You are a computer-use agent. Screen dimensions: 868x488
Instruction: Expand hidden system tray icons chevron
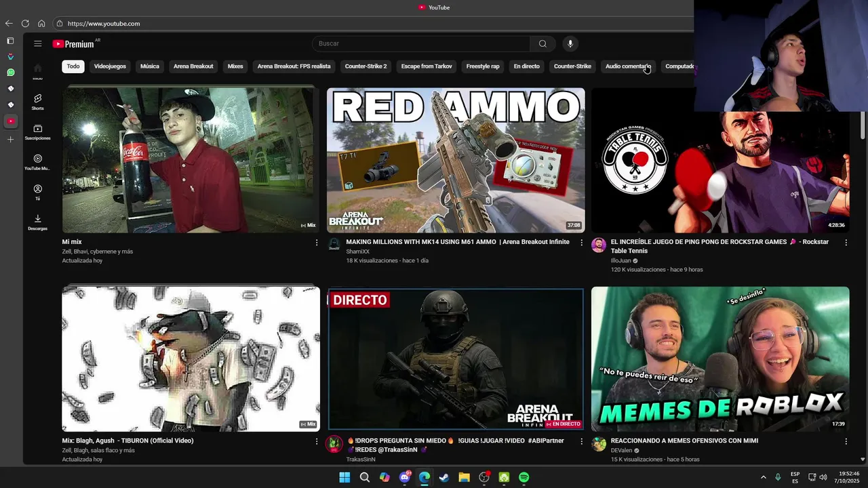tap(763, 477)
